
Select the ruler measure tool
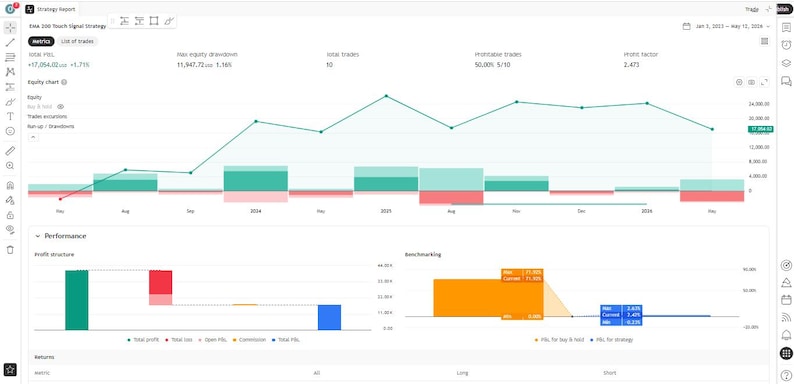(x=10, y=150)
